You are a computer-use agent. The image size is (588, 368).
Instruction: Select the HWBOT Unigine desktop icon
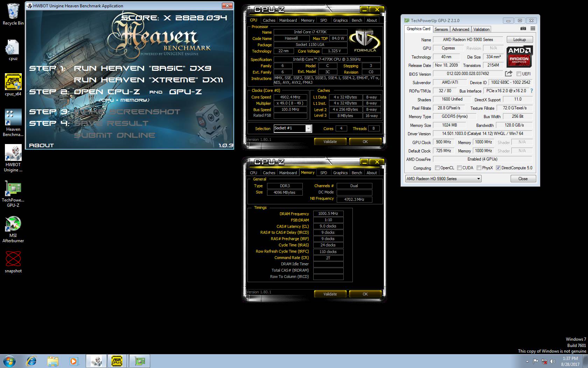(13, 158)
